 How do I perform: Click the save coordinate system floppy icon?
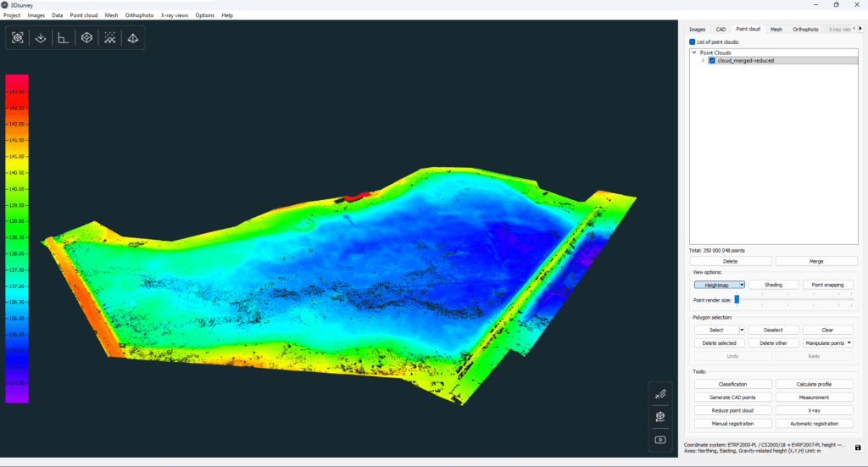[x=858, y=448]
